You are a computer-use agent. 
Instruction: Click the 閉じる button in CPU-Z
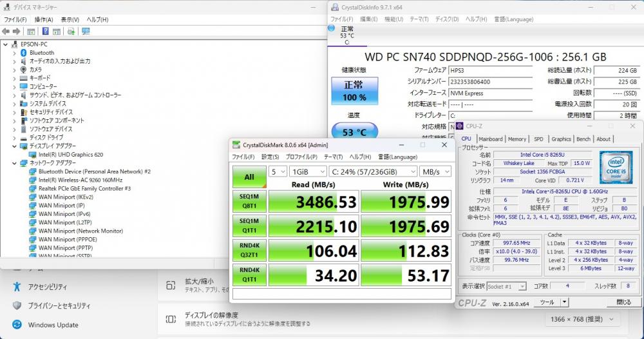pyautogui.click(x=623, y=302)
